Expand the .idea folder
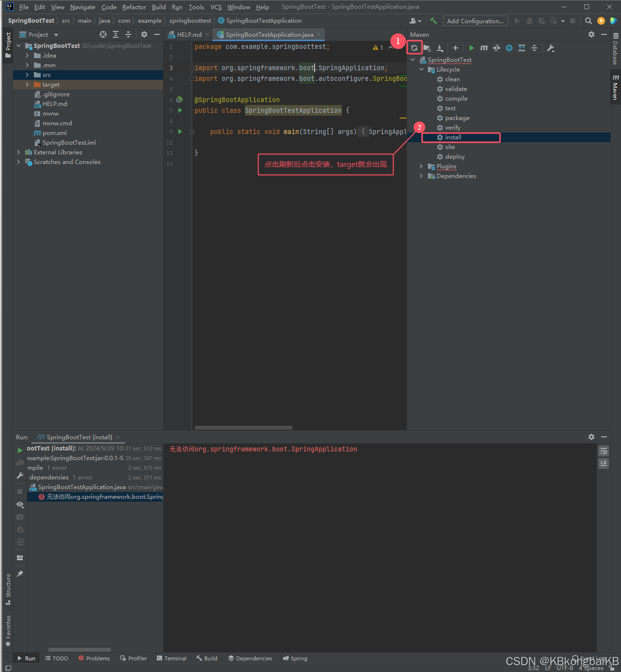This screenshot has width=621, height=672. [27, 56]
